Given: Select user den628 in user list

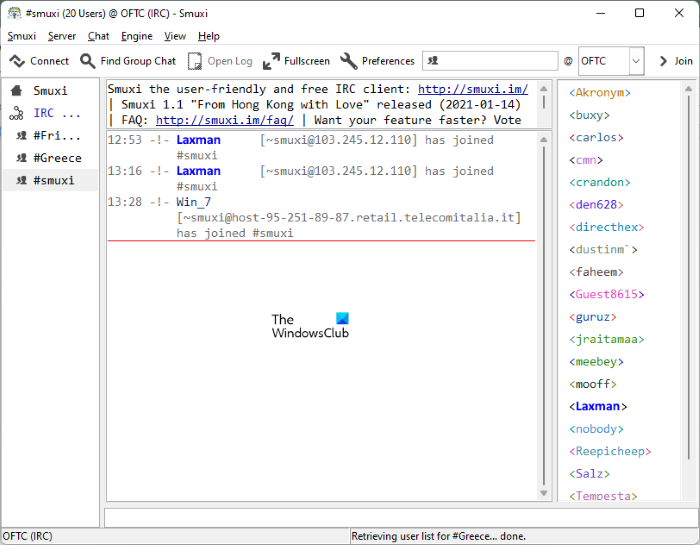Looking at the screenshot, I should (596, 204).
